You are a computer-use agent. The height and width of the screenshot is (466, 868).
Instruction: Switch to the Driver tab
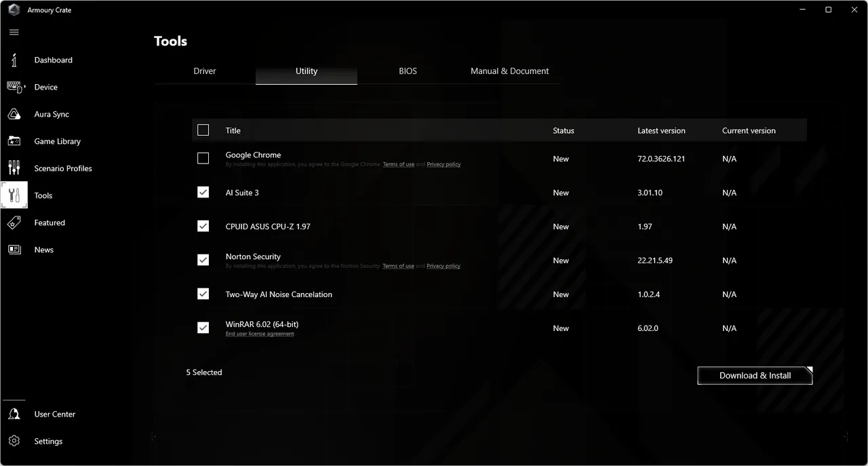coord(205,71)
